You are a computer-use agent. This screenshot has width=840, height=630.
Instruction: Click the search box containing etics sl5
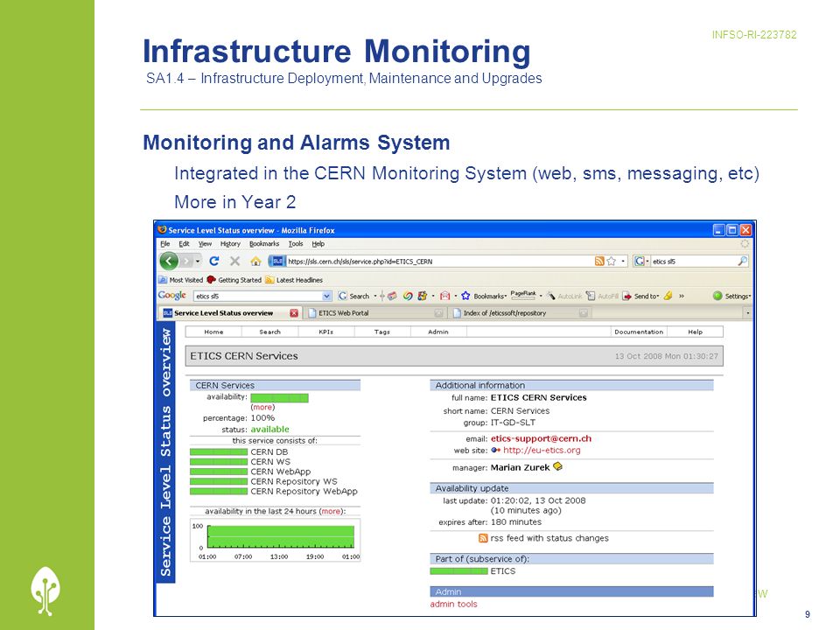(693, 262)
